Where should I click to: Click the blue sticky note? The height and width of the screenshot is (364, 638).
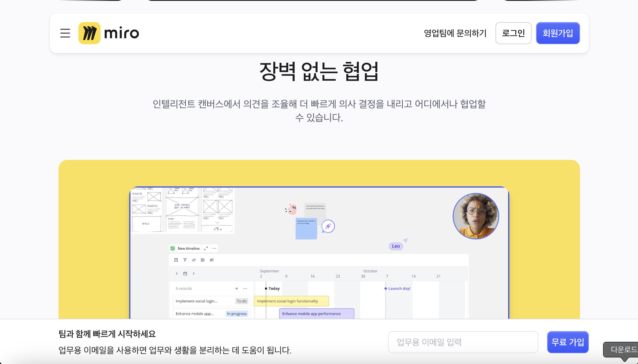[306, 229]
